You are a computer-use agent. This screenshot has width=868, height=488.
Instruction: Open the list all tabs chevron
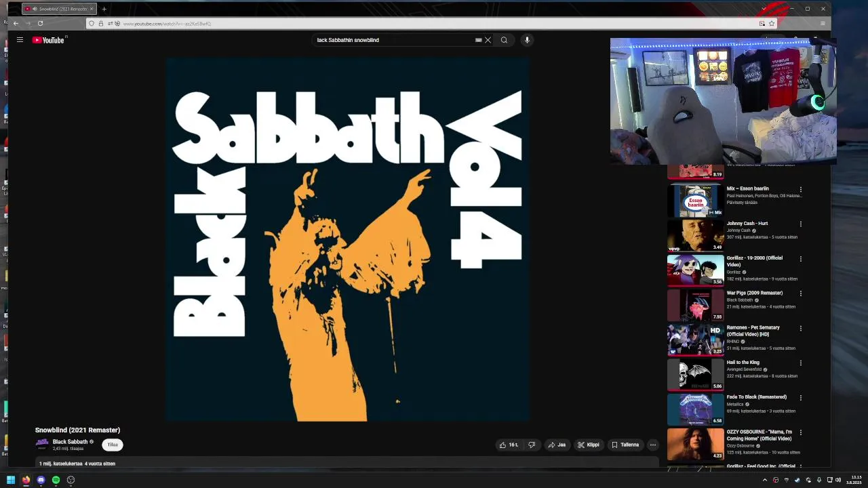(764, 9)
